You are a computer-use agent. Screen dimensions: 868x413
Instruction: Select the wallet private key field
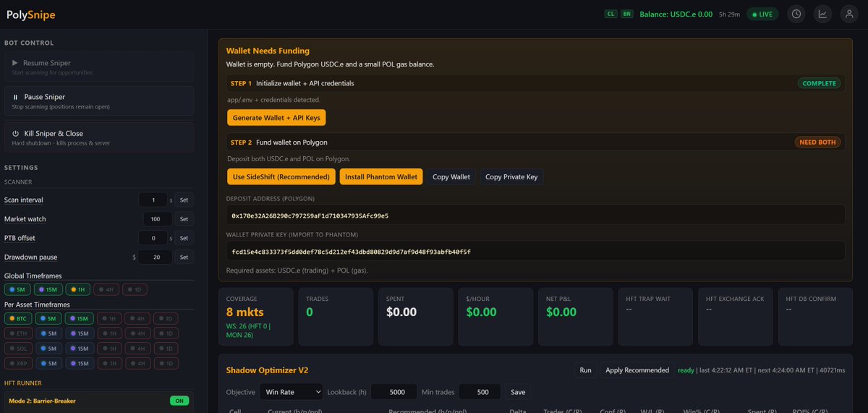point(535,252)
